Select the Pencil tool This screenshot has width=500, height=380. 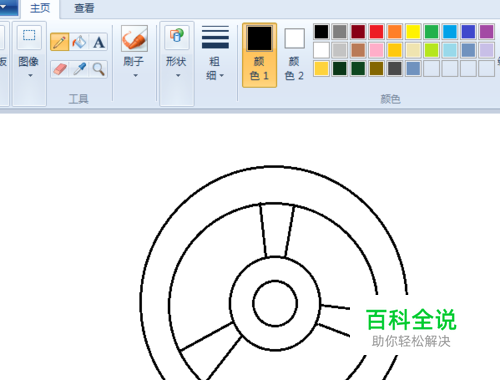[x=60, y=42]
